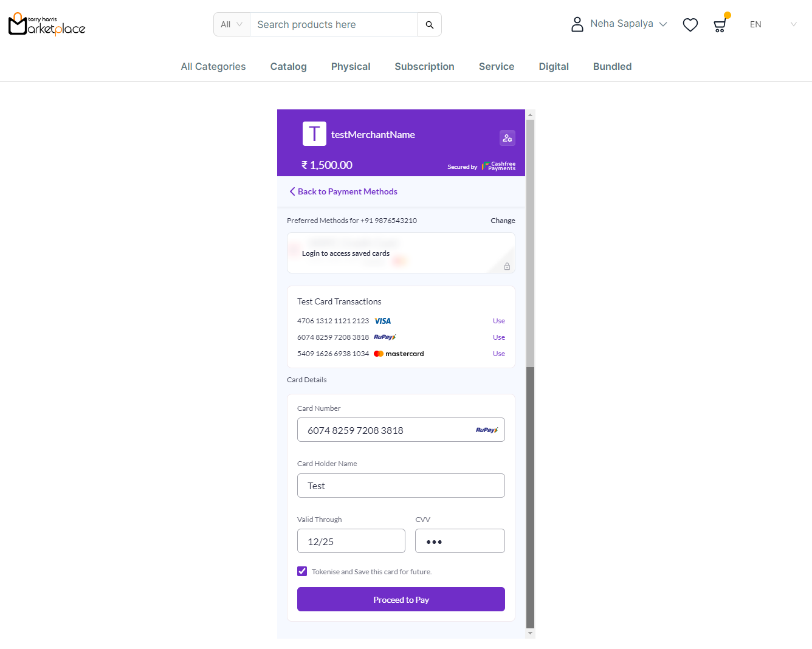Viewport: 812px width, 649px height.
Task: Use the VISA test card
Action: pyautogui.click(x=498, y=321)
